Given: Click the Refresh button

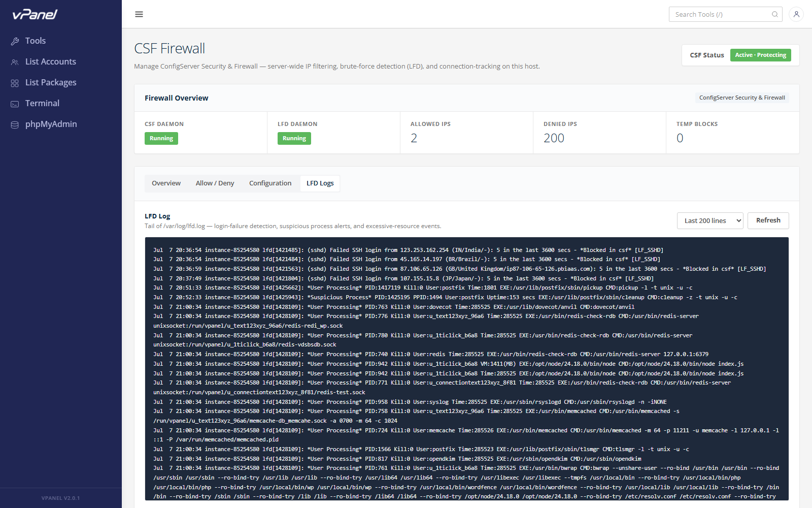Looking at the screenshot, I should click(x=768, y=220).
